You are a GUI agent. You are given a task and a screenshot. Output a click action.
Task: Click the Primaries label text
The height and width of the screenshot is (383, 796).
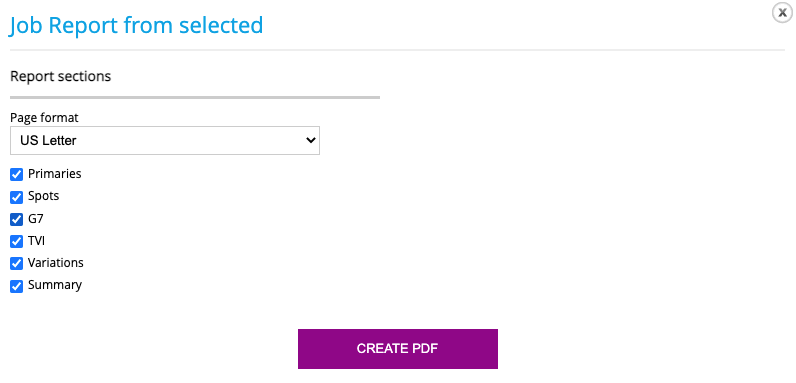[55, 174]
